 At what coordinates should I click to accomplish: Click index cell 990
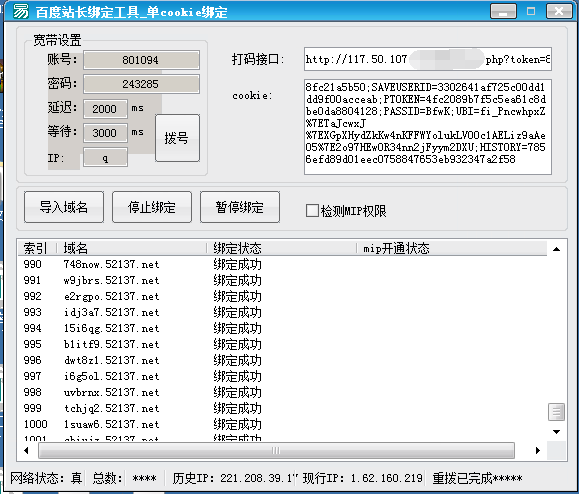click(32, 264)
